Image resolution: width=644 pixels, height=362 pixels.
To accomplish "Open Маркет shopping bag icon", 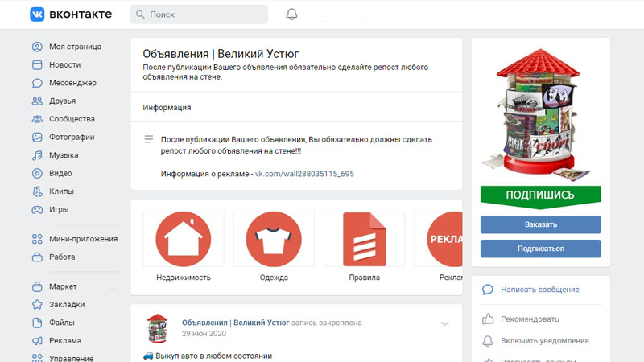I will (37, 286).
